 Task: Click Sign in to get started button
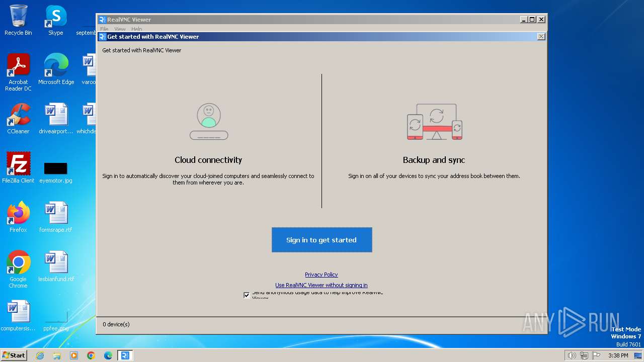322,240
